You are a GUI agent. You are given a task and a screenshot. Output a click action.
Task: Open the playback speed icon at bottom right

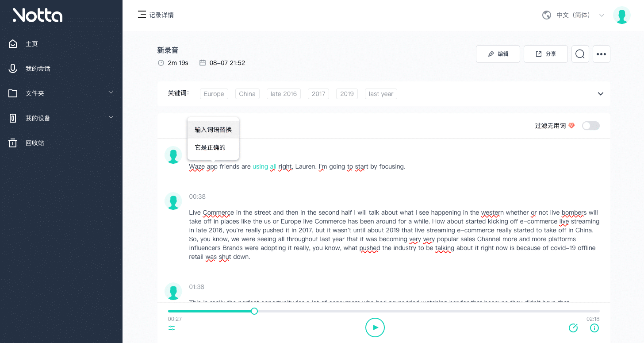point(573,328)
